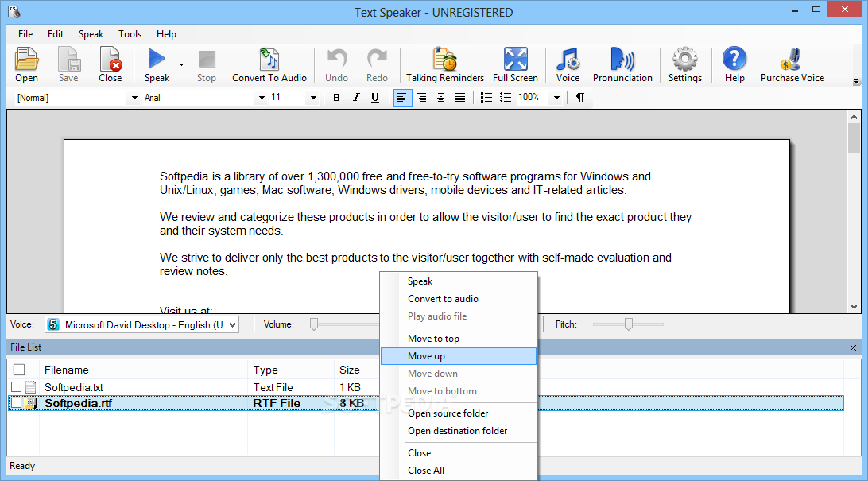
Task: Click the Convert To Audio icon
Action: (269, 60)
